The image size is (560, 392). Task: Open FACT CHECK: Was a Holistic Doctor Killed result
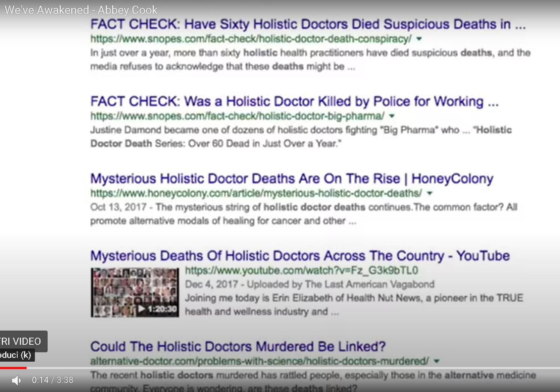coord(294,102)
